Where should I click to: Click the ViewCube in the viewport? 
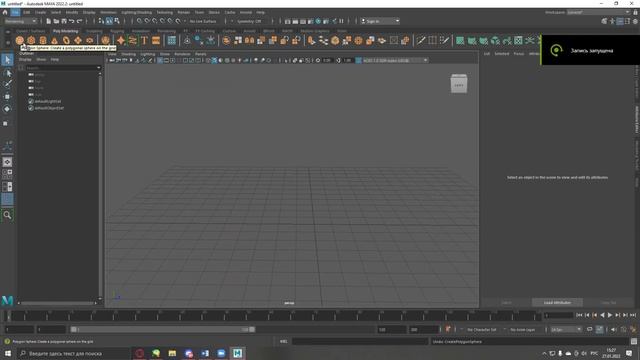459,84
